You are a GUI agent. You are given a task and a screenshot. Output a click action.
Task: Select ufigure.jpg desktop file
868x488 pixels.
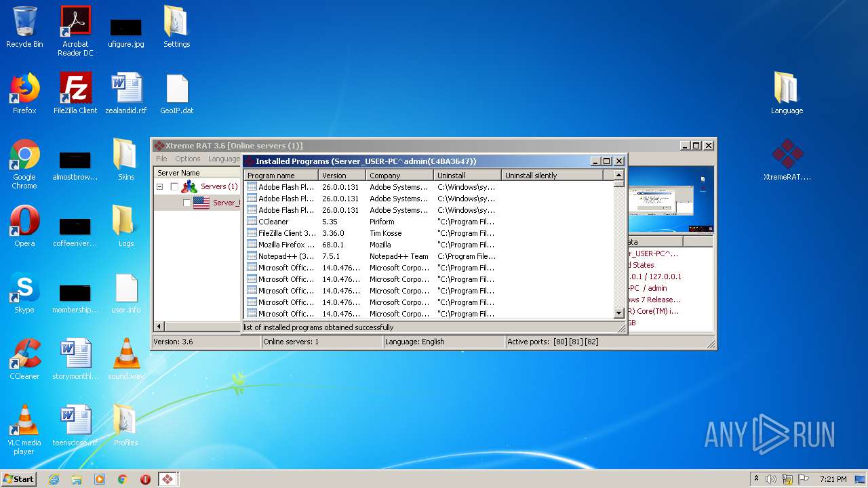pyautogui.click(x=126, y=31)
